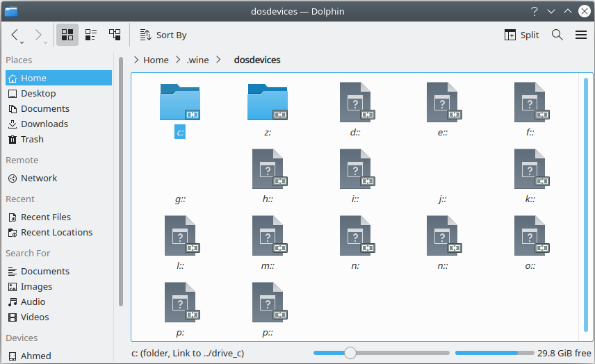
Task: Click the 29.8 GiB free label
Action: pyautogui.click(x=564, y=354)
